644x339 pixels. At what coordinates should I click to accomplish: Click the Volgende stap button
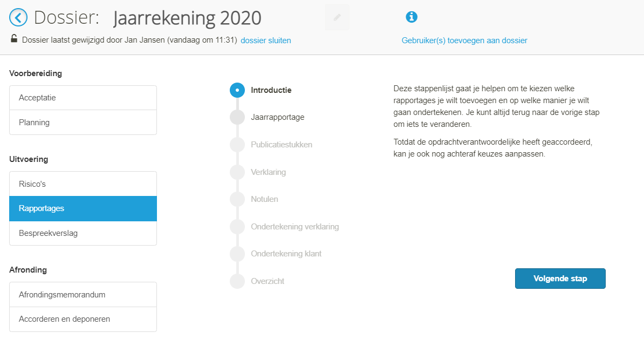click(560, 279)
